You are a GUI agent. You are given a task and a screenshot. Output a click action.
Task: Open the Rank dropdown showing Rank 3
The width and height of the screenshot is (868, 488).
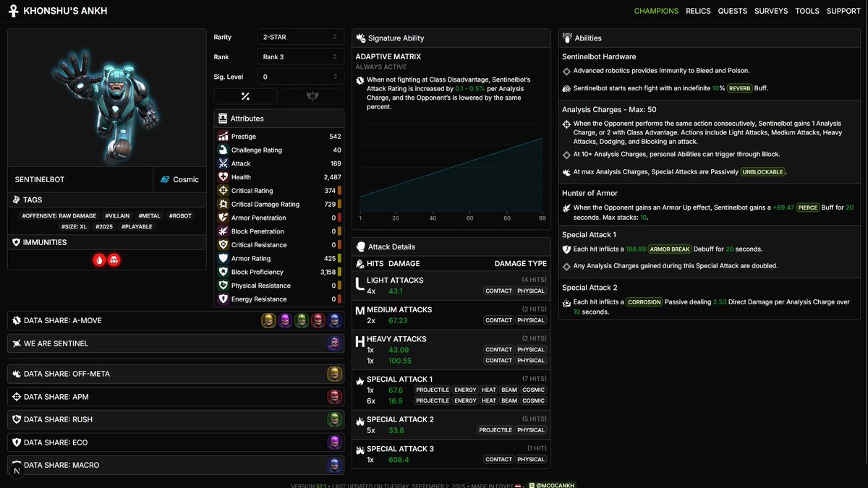pyautogui.click(x=300, y=56)
